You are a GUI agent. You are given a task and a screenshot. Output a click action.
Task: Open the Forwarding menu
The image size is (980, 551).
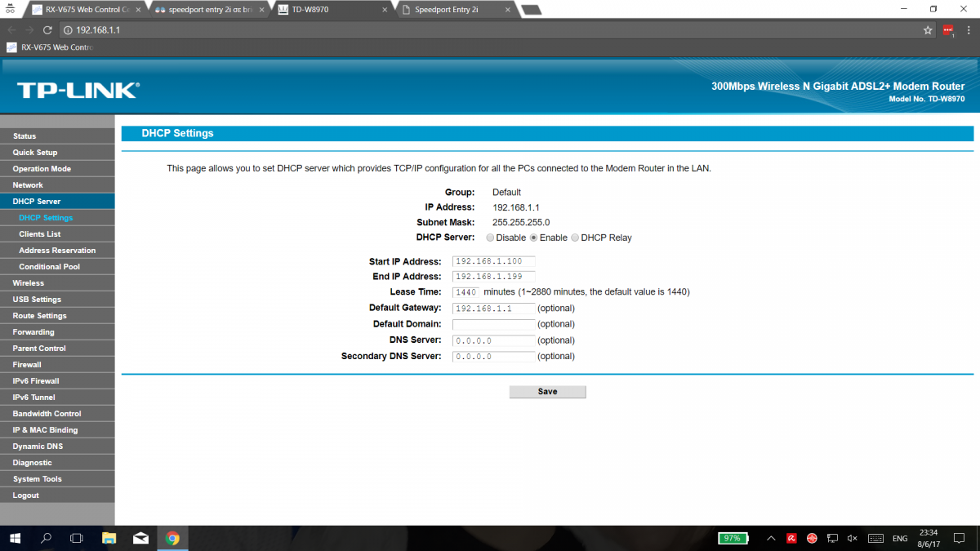point(57,332)
